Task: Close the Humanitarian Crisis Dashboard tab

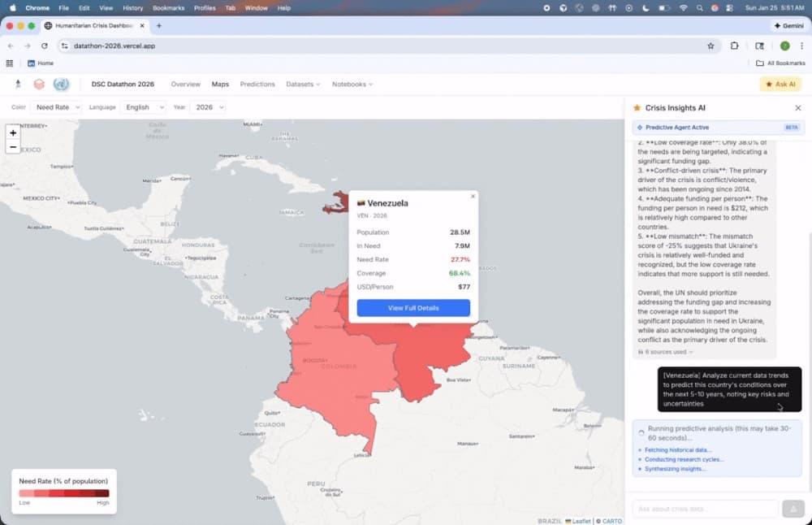Action: 142,25
